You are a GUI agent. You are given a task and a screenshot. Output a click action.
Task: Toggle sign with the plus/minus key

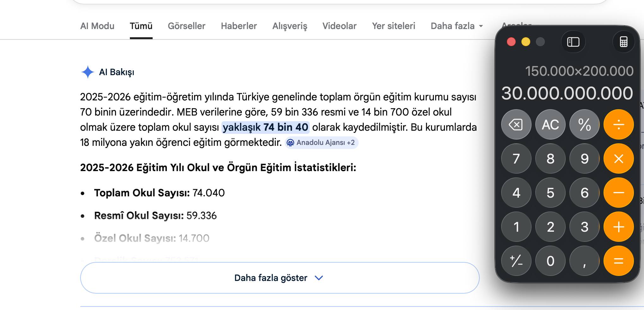pos(516,261)
